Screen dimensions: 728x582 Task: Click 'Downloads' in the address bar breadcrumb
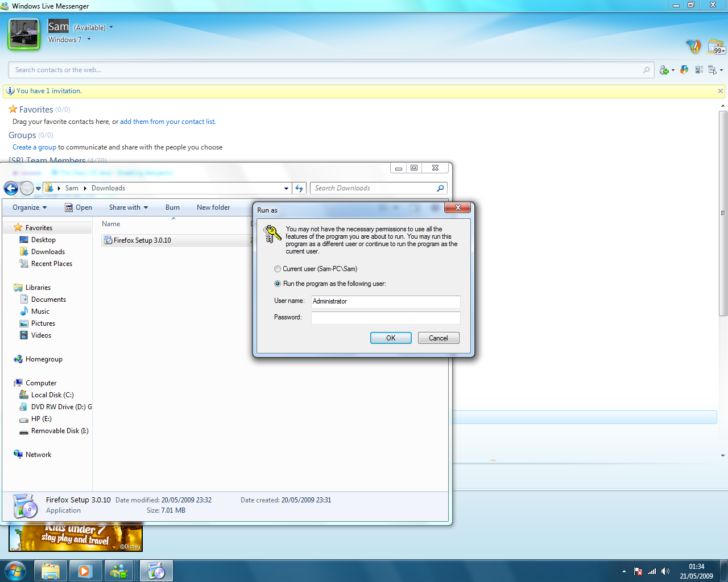108,188
